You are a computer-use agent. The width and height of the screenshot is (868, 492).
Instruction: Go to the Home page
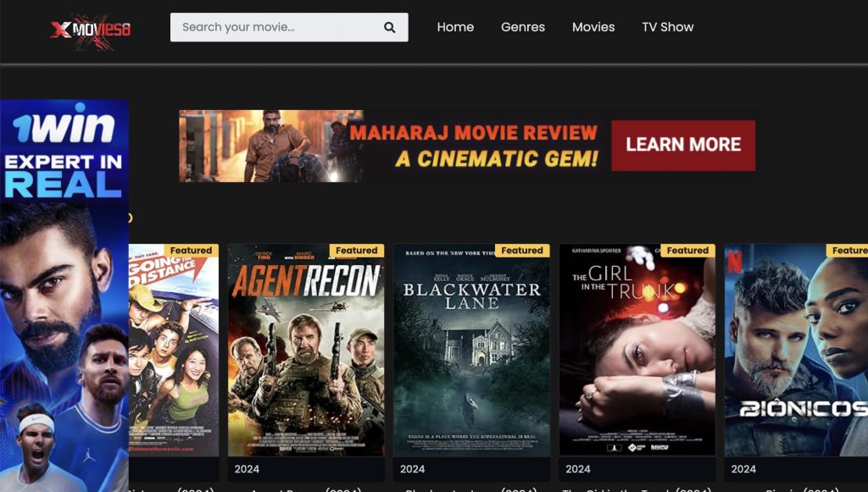point(455,27)
